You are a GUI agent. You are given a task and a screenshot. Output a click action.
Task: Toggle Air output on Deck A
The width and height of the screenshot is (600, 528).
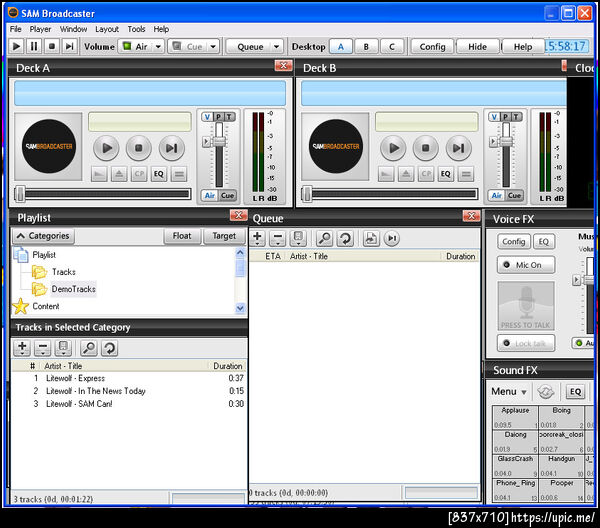(x=209, y=196)
